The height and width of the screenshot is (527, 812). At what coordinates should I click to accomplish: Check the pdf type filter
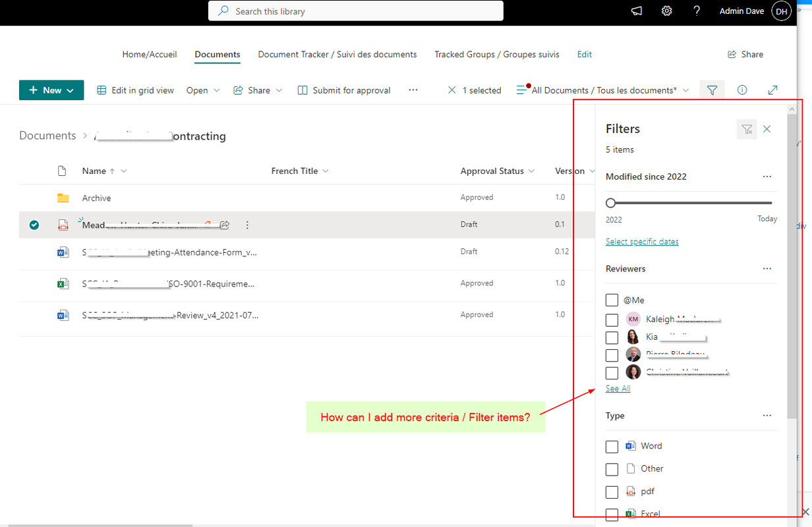(612, 492)
